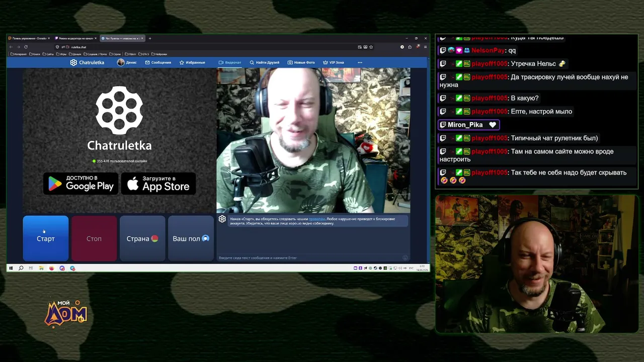Open a new browser tab
The width and height of the screenshot is (644, 362).
click(x=149, y=38)
